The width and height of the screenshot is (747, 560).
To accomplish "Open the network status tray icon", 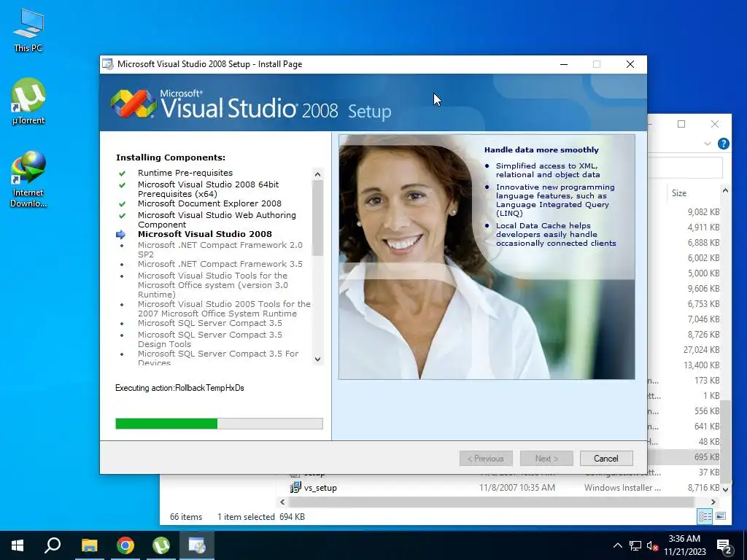I will click(635, 545).
